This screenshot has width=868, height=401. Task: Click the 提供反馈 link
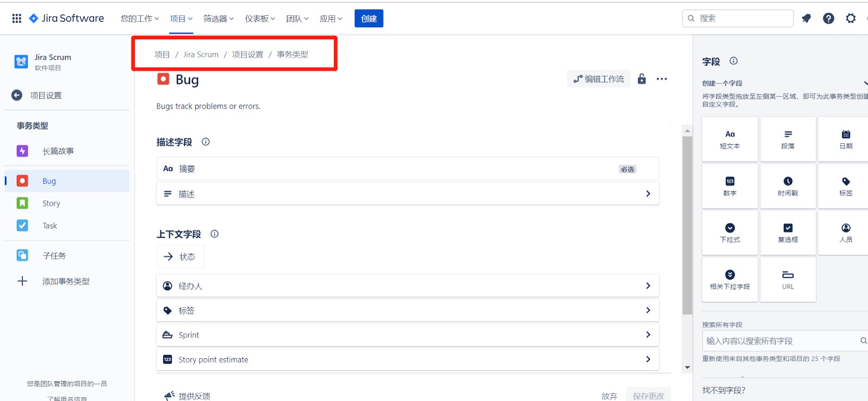(187, 396)
